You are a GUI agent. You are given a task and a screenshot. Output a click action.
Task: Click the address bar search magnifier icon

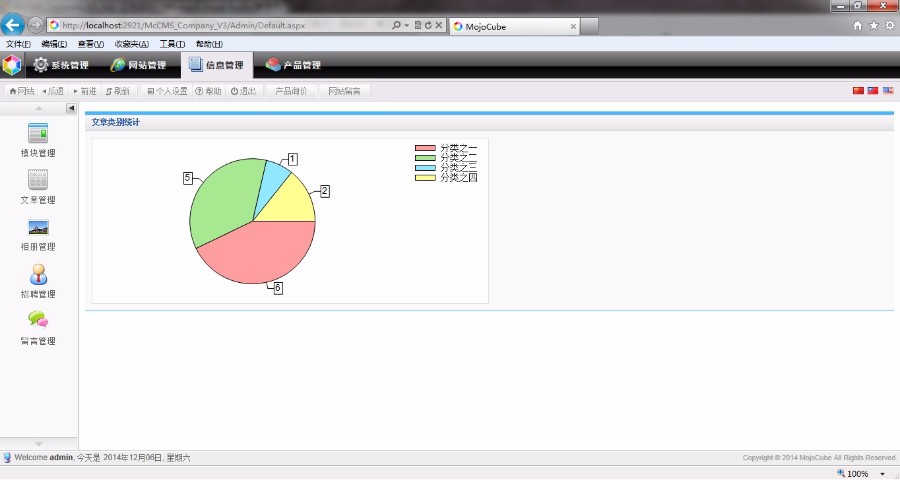click(396, 25)
